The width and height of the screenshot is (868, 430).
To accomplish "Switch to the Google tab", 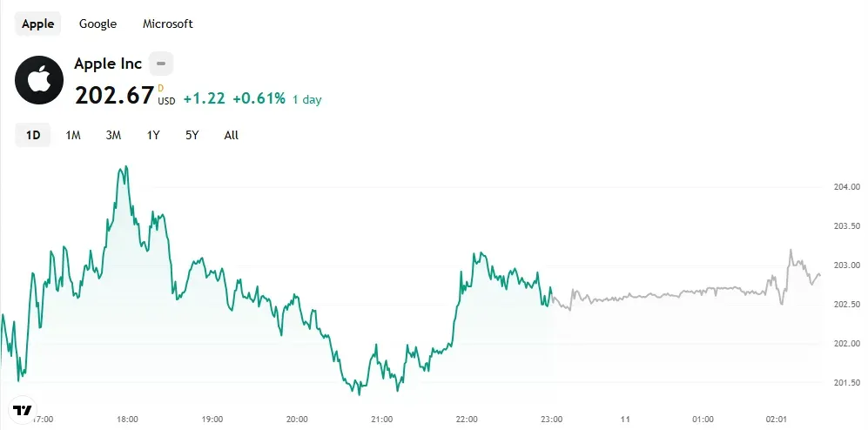I will [x=98, y=24].
